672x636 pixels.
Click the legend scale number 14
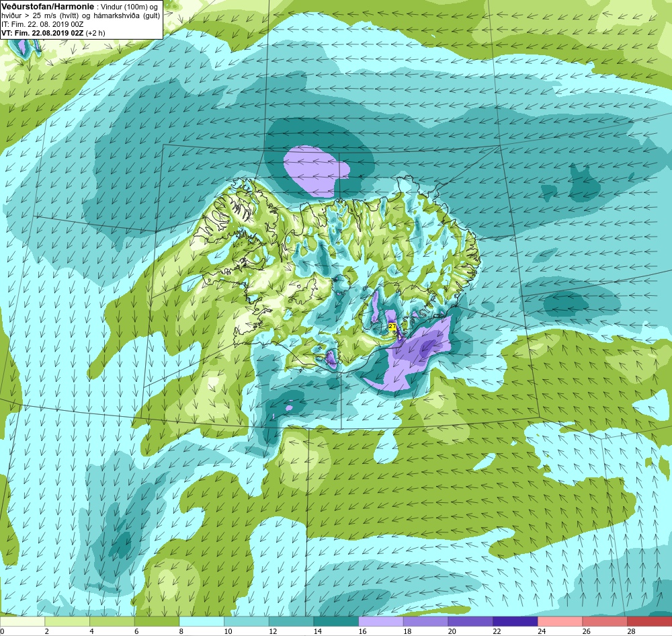(318, 631)
